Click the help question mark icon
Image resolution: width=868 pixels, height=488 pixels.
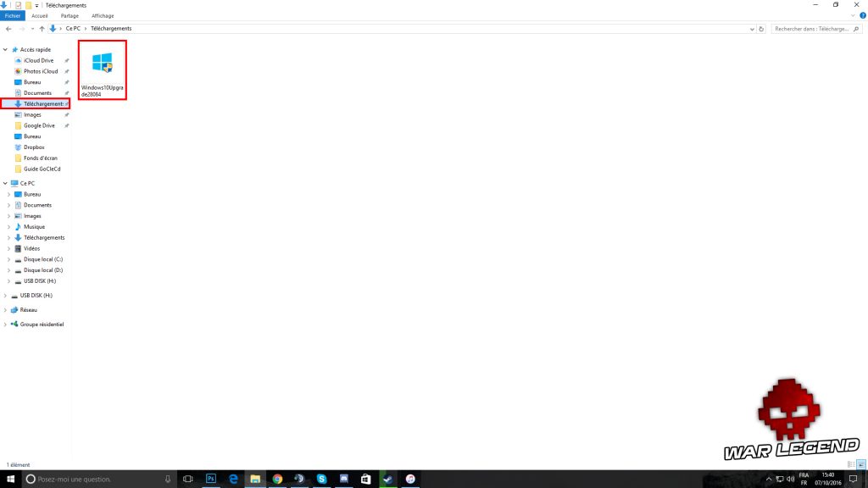tap(861, 15)
